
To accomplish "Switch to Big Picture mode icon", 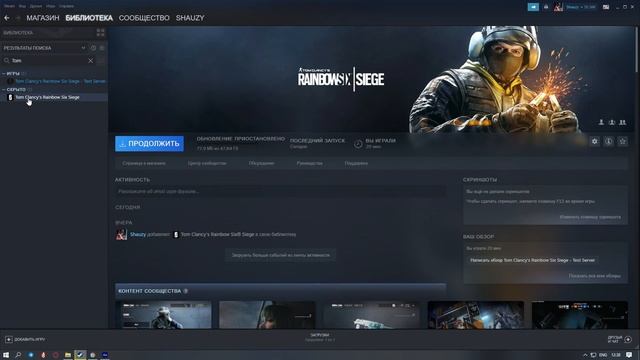I will click(606, 7).
